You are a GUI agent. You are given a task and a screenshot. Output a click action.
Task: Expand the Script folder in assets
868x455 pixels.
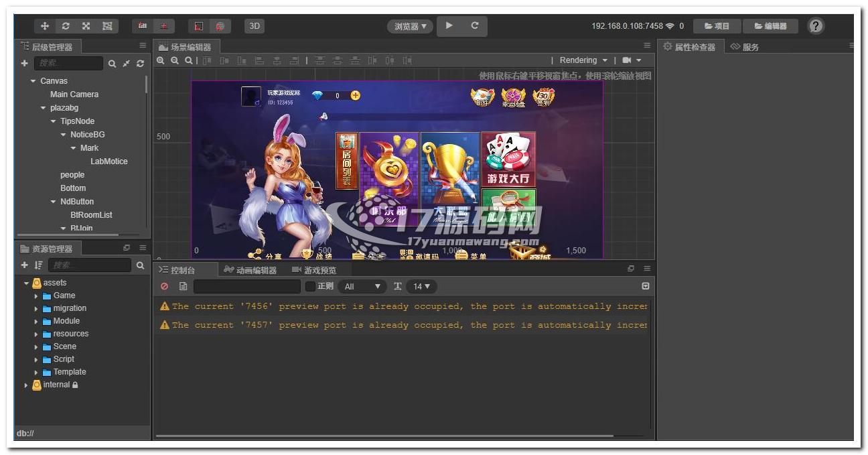click(x=36, y=359)
